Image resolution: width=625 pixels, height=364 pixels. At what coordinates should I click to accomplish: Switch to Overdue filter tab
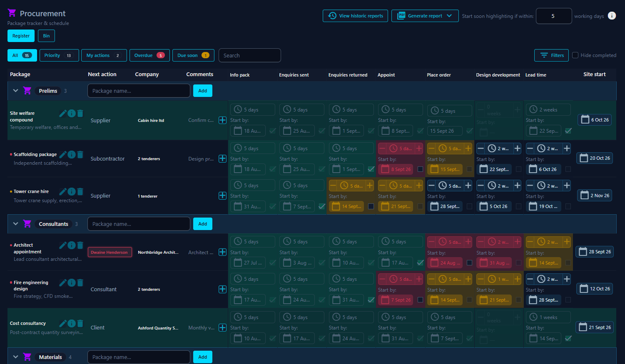(149, 55)
